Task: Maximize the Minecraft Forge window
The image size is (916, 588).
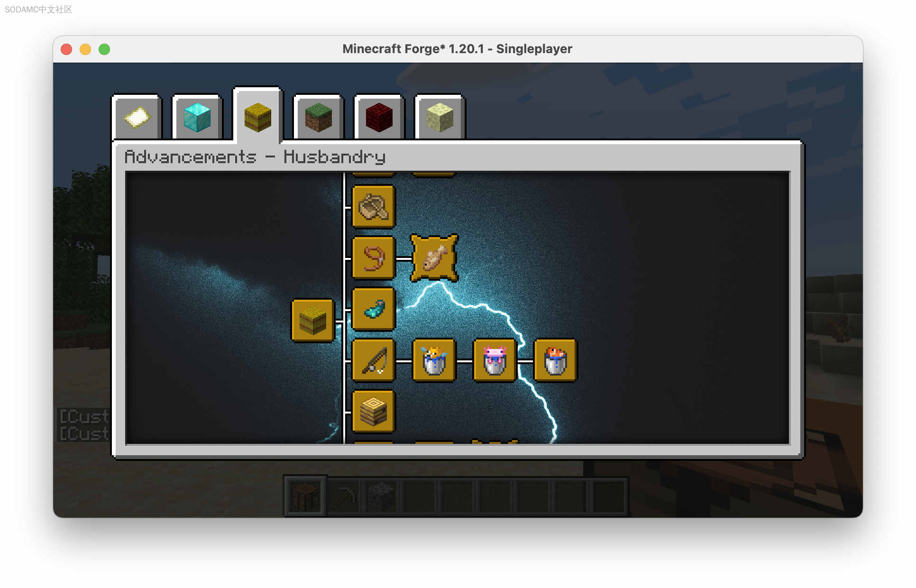Action: click(x=104, y=49)
